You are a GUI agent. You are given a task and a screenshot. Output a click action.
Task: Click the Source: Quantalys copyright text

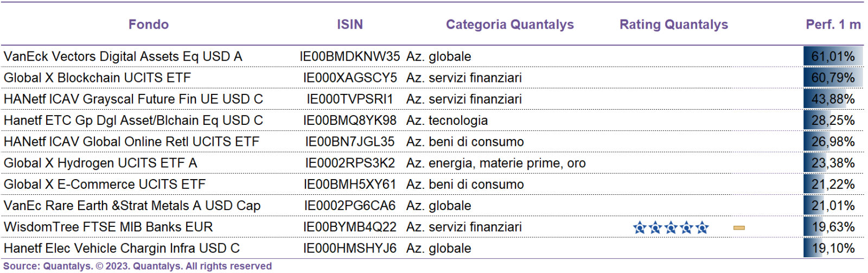[x=138, y=266]
